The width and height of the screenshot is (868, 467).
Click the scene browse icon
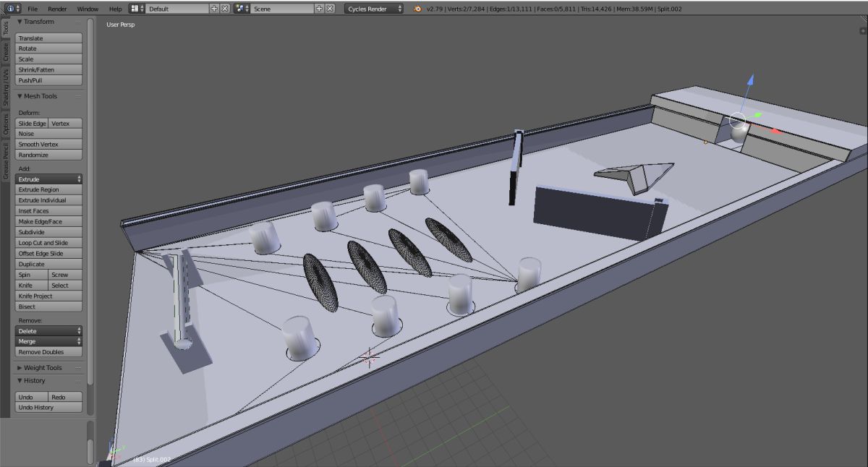(x=242, y=9)
